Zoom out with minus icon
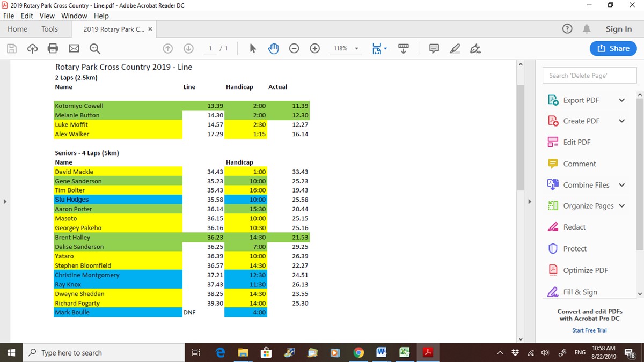 [294, 49]
